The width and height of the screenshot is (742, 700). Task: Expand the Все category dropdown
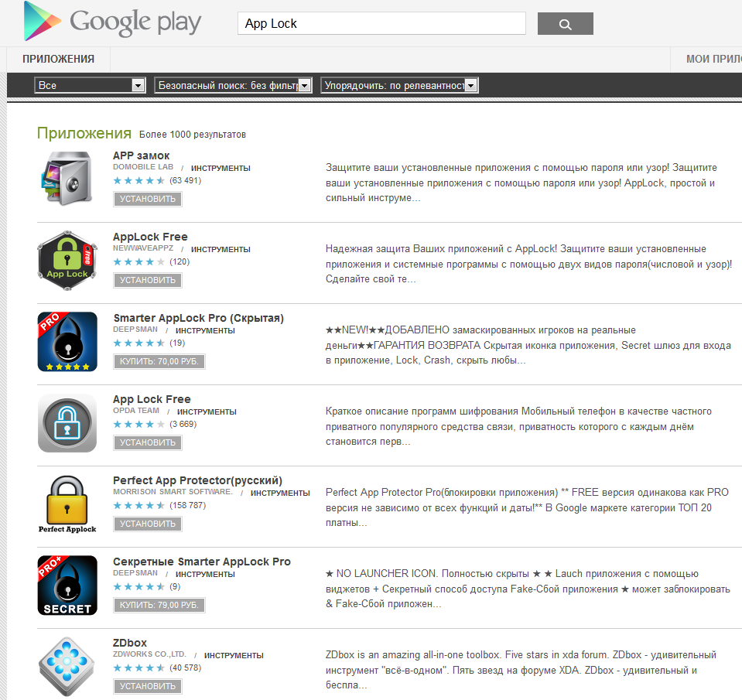90,85
